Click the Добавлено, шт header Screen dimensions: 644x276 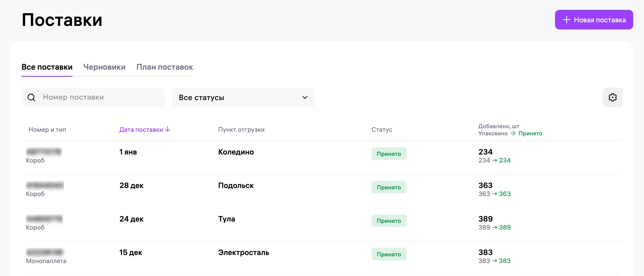[x=499, y=126]
